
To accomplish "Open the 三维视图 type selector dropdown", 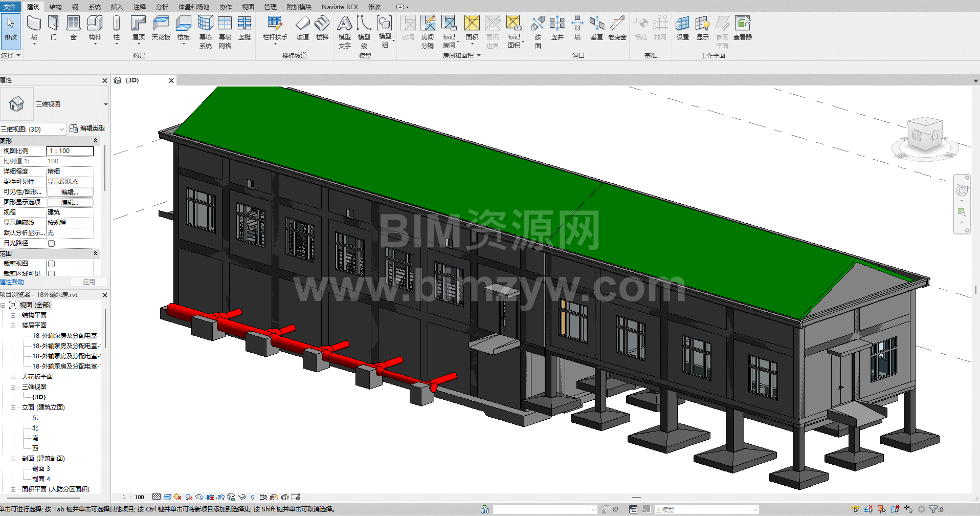I will pyautogui.click(x=106, y=104).
